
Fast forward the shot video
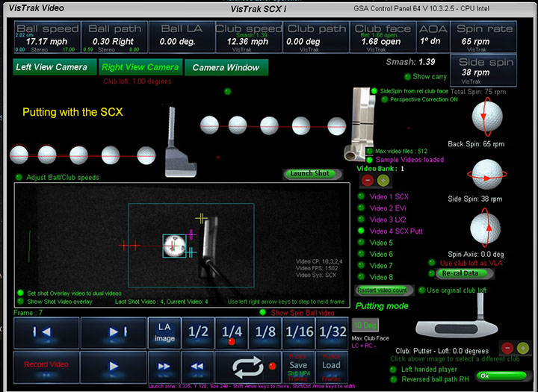[164, 367]
